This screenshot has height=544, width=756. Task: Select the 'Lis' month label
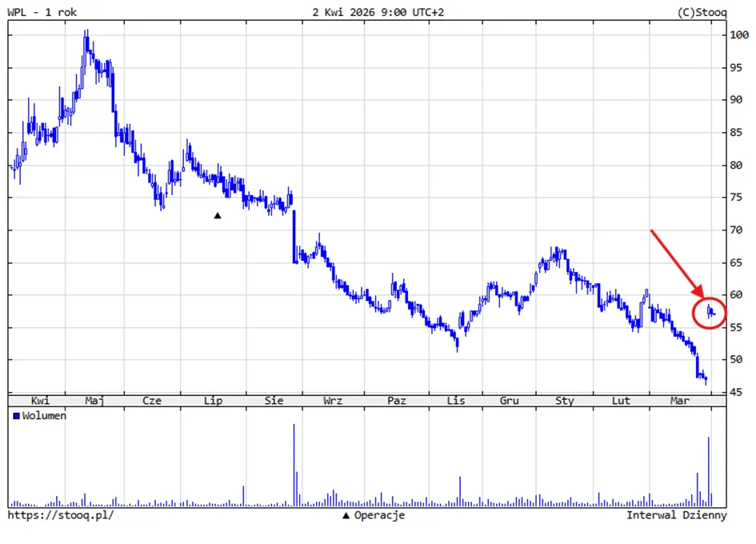tap(456, 400)
